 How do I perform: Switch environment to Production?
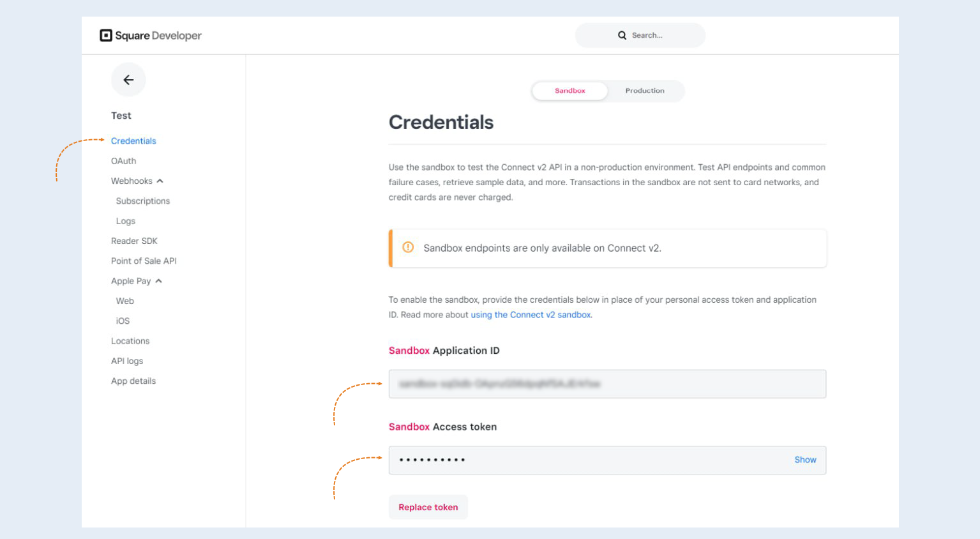click(645, 91)
